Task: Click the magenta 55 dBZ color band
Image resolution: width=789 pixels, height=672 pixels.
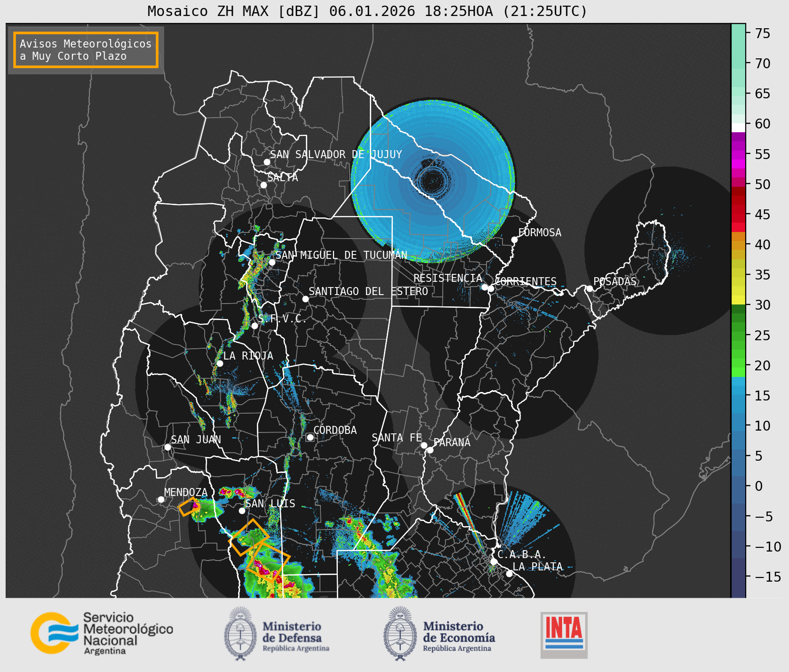Action: click(739, 154)
